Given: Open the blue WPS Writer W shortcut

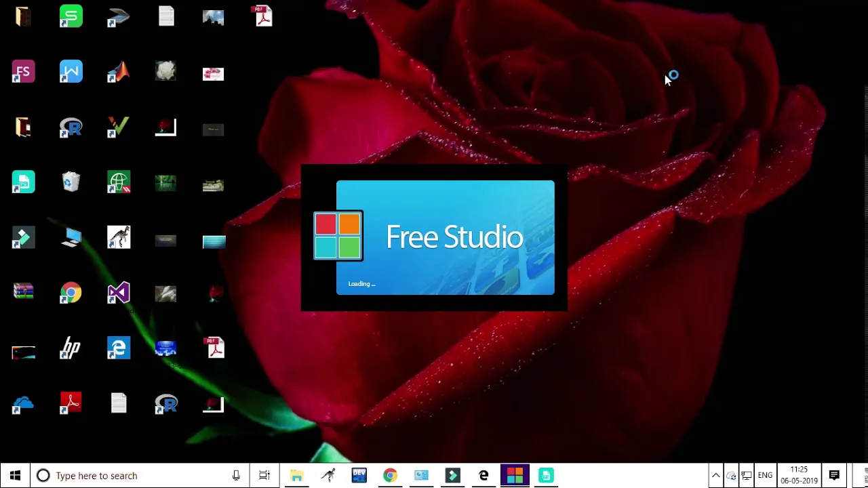Looking at the screenshot, I should (71, 72).
